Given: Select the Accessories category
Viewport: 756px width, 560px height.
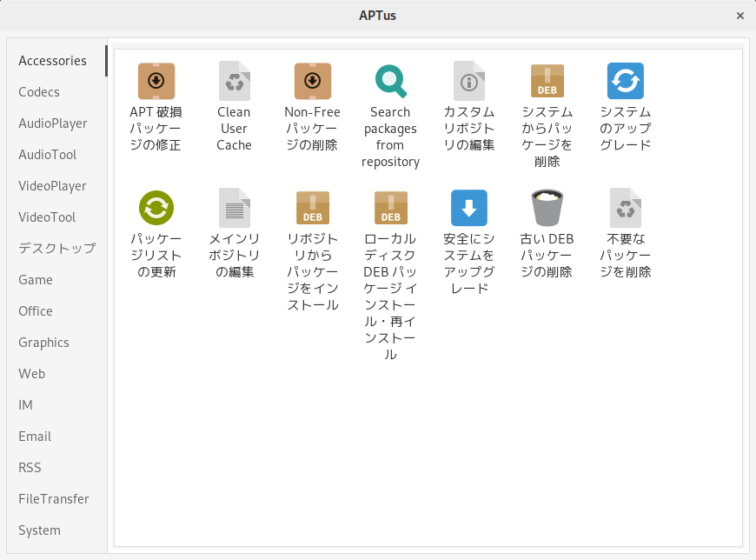Looking at the screenshot, I should tap(56, 61).
